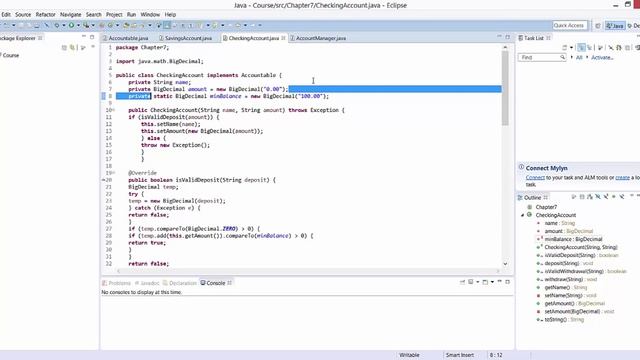This screenshot has width=640, height=360.
Task: Open dropdown arrow beside Run button
Action: tap(78, 25)
